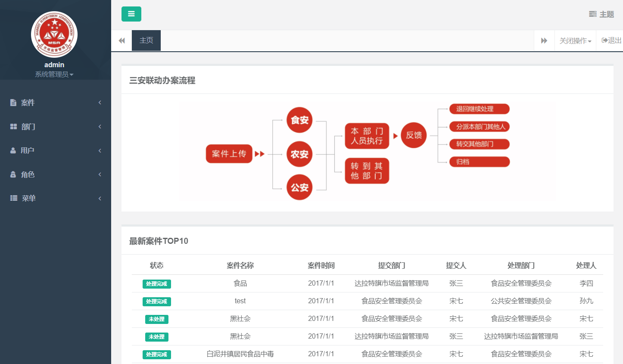The image size is (623, 364).
Task: Click the right double-arrow tab scroll icon
Action: click(x=544, y=40)
